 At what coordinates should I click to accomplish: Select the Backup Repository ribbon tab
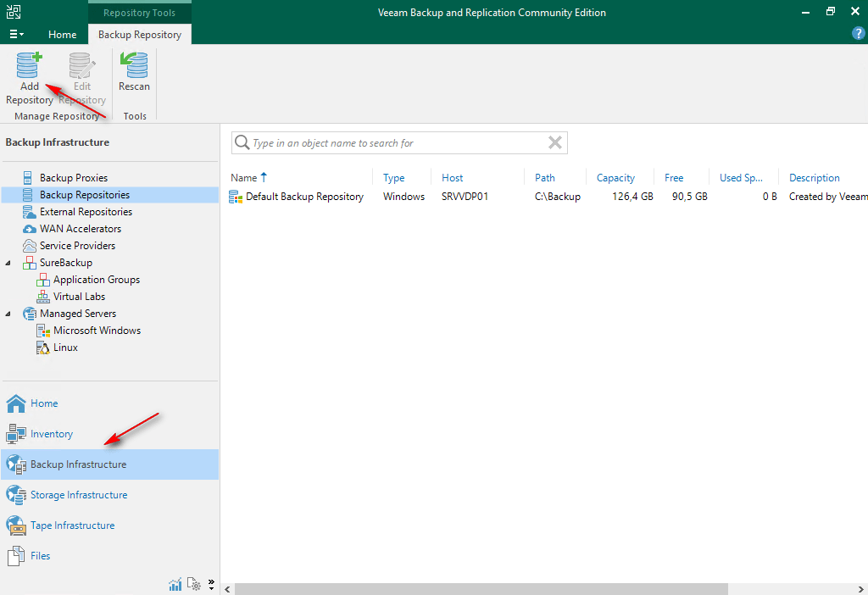click(140, 35)
